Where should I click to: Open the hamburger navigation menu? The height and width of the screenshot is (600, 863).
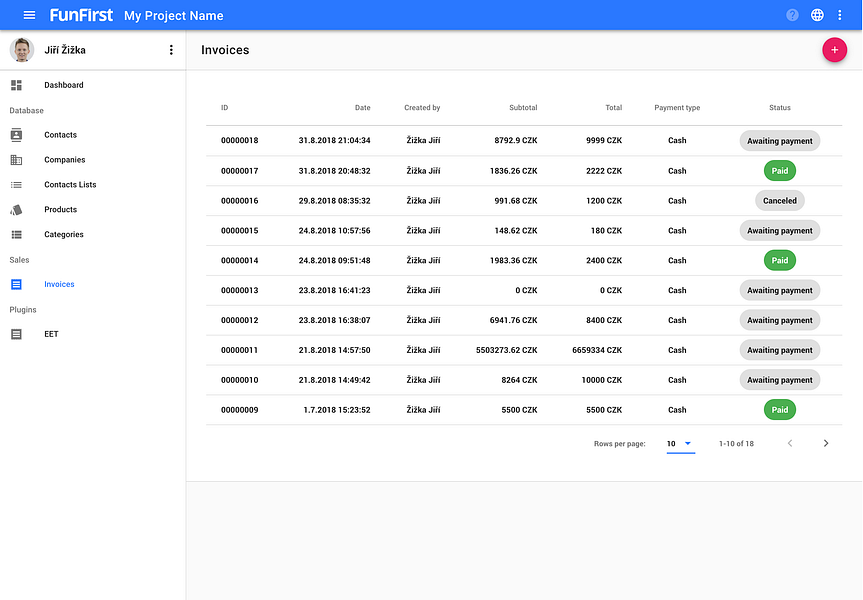tap(29, 15)
